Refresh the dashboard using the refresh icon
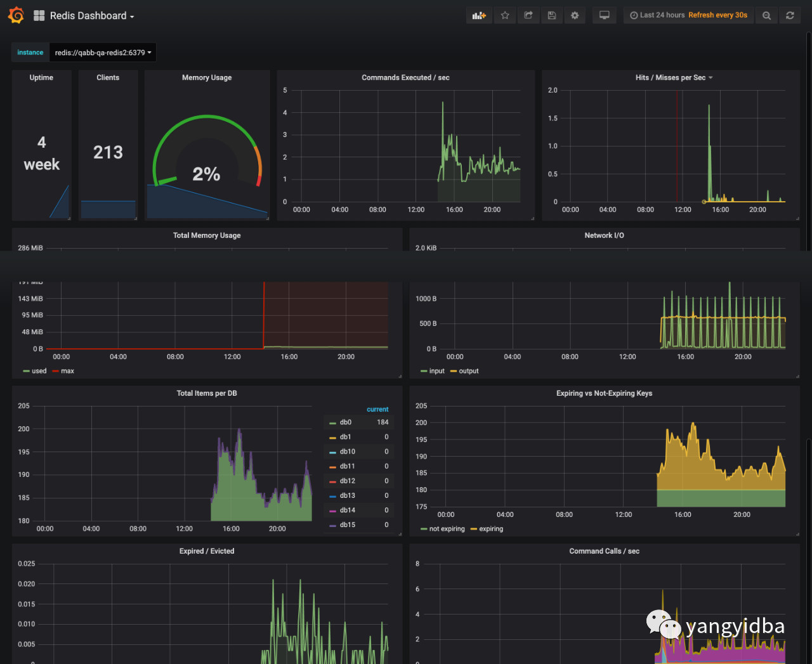 [790, 15]
